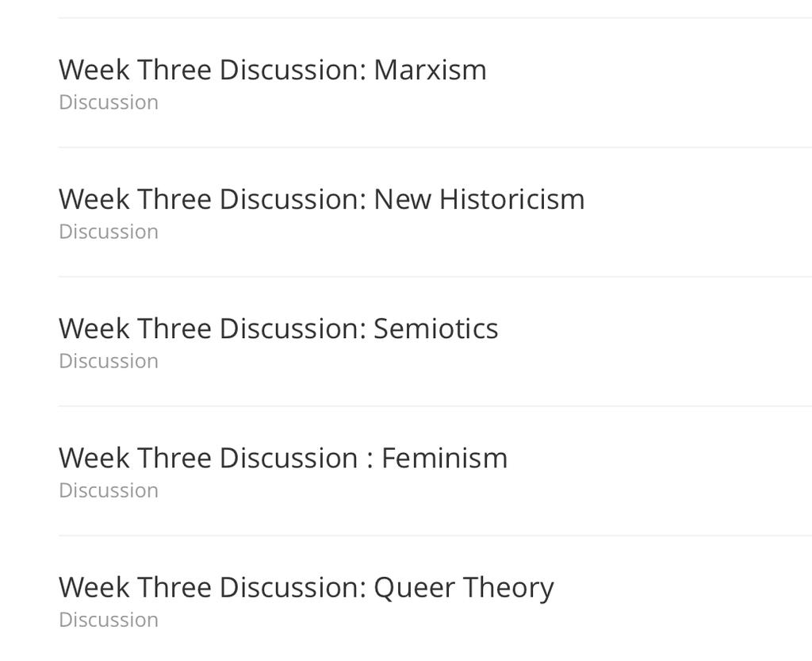Tap the Discussion label beneath Feminism

click(109, 490)
